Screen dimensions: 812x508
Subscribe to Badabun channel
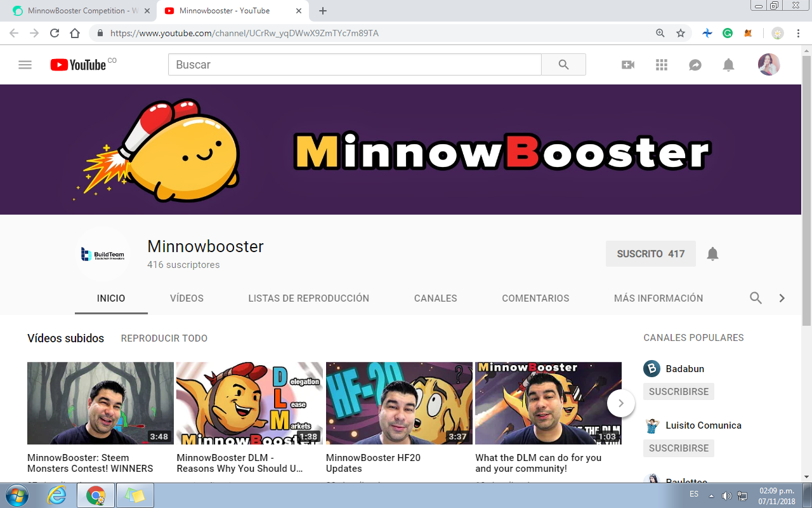pos(679,391)
